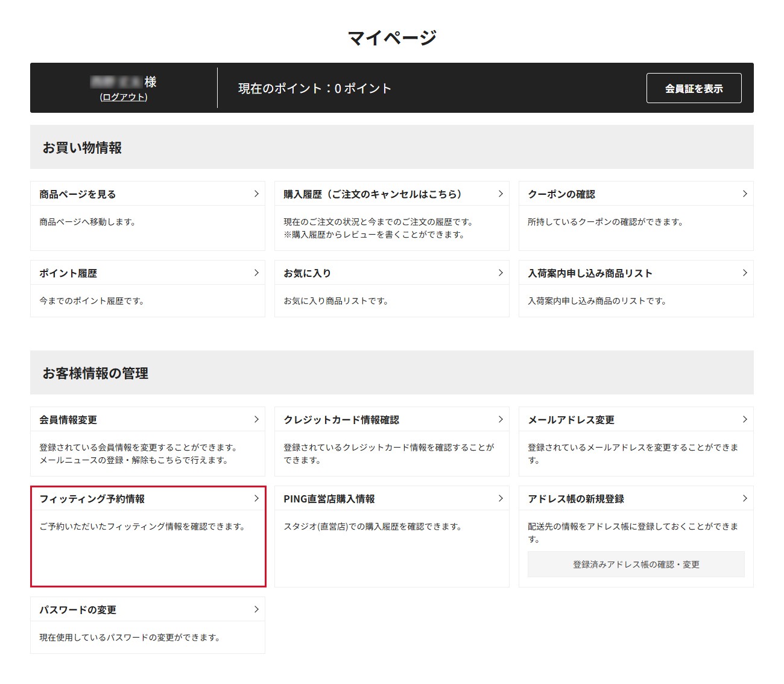784x684 pixels.
Task: Open 会員情報変更 card title
Action: coord(68,420)
